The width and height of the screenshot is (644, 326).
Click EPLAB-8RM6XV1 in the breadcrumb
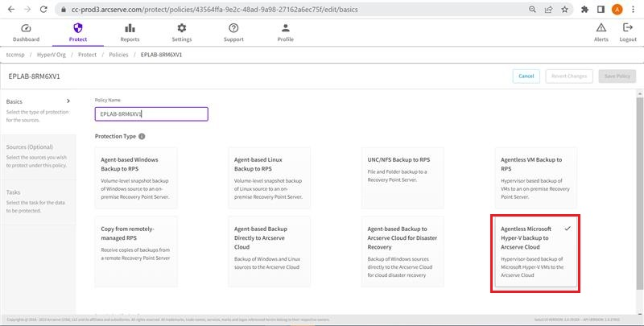(x=162, y=55)
